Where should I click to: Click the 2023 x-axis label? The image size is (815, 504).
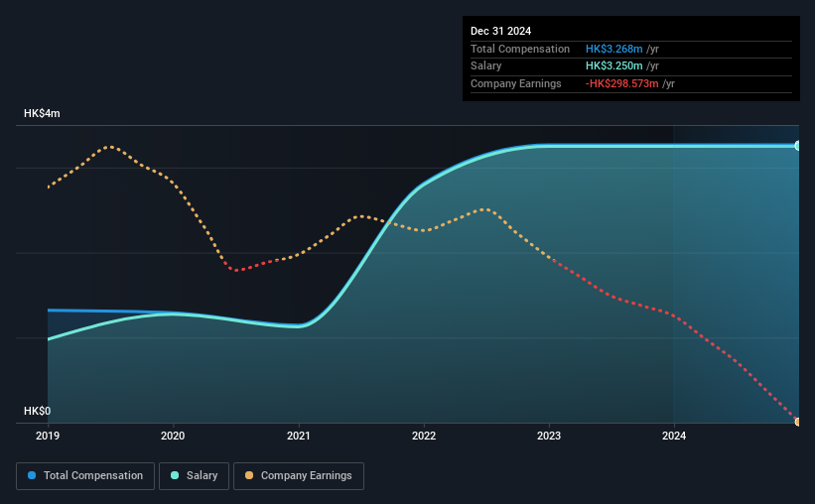tap(549, 436)
